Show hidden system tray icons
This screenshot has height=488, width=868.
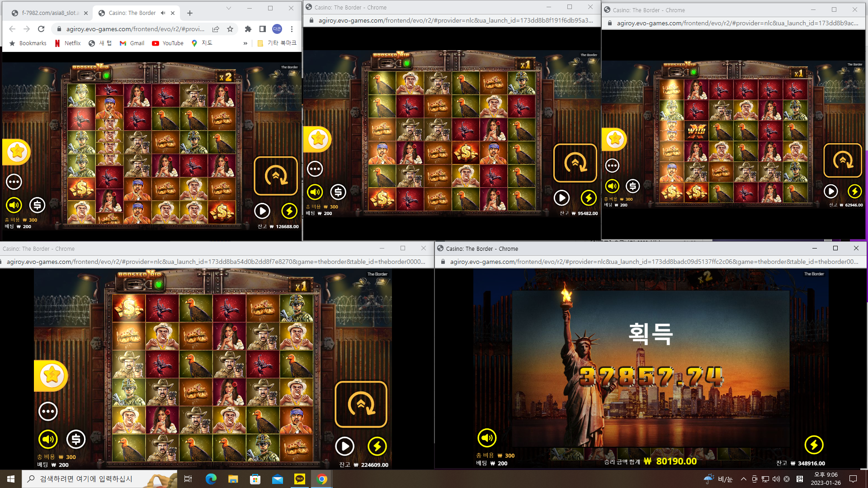tap(743, 479)
